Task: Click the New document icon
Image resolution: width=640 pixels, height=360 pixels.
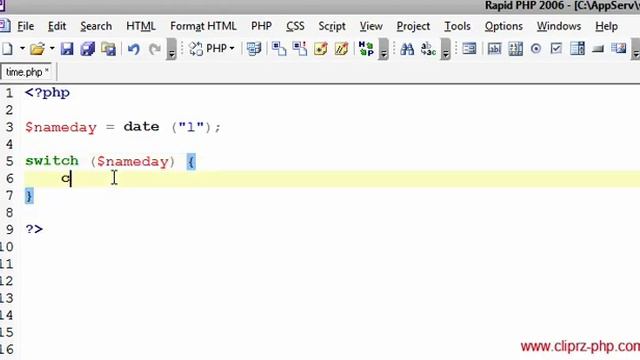Action: coord(7,49)
